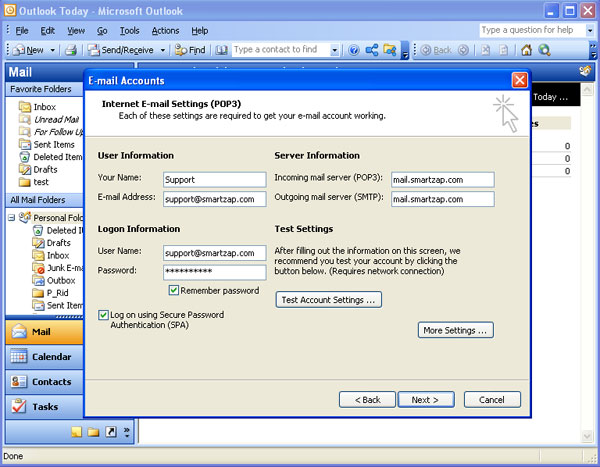Viewport: 600px width, 467px height.
Task: Click Test Account Settings button
Action: (x=329, y=300)
